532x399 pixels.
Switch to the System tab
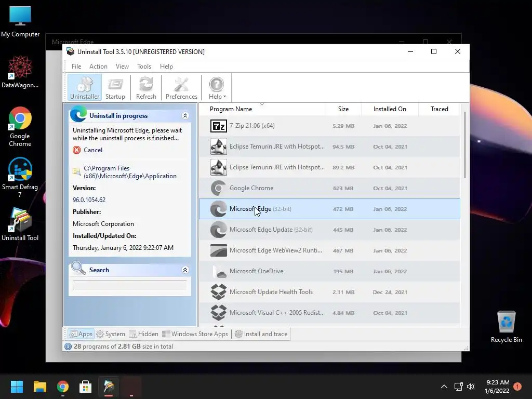[x=111, y=334]
